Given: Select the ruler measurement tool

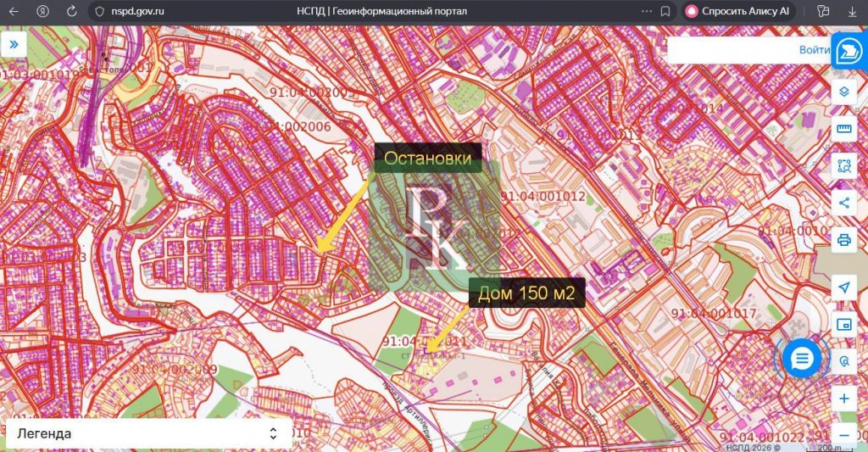Looking at the screenshot, I should click(x=843, y=129).
